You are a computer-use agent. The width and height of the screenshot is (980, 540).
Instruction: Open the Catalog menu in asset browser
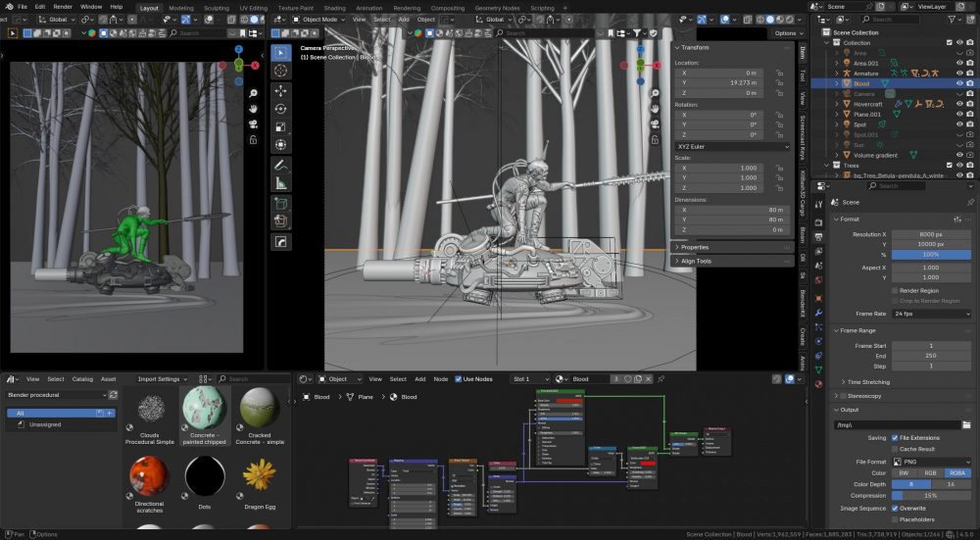82,378
